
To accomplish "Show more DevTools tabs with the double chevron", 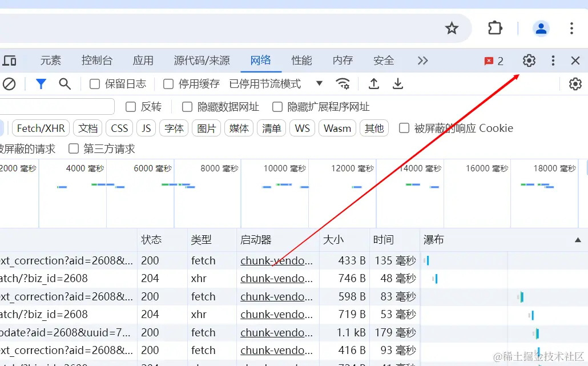I will 422,61.
